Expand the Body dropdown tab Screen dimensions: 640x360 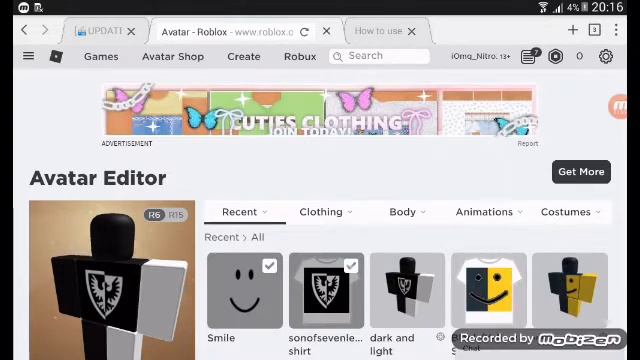pos(407,212)
